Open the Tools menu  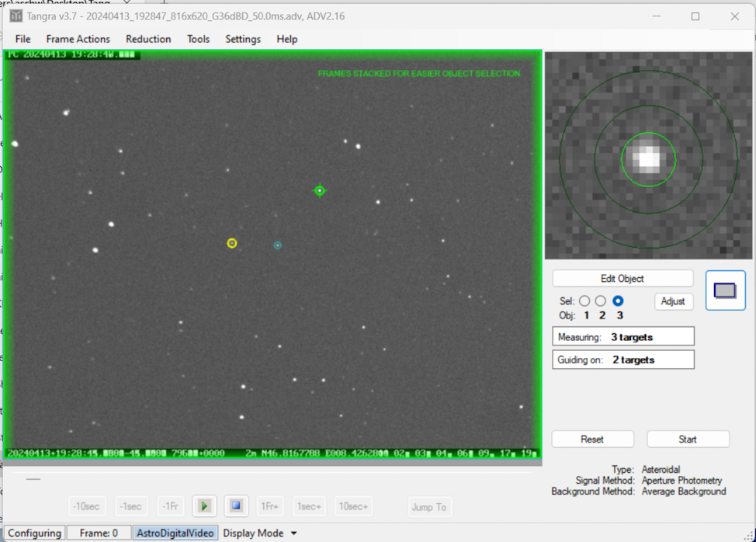point(198,39)
